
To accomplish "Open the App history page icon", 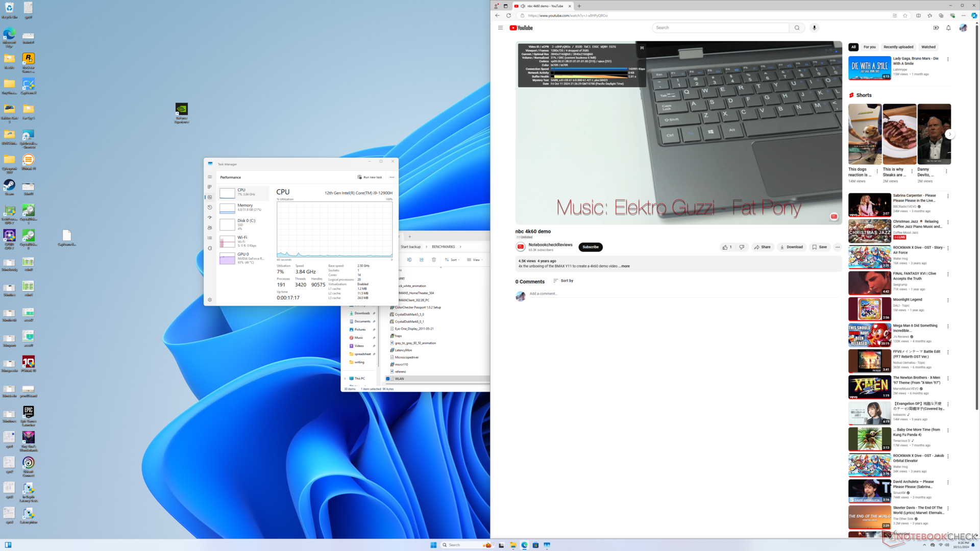I will coord(210,207).
